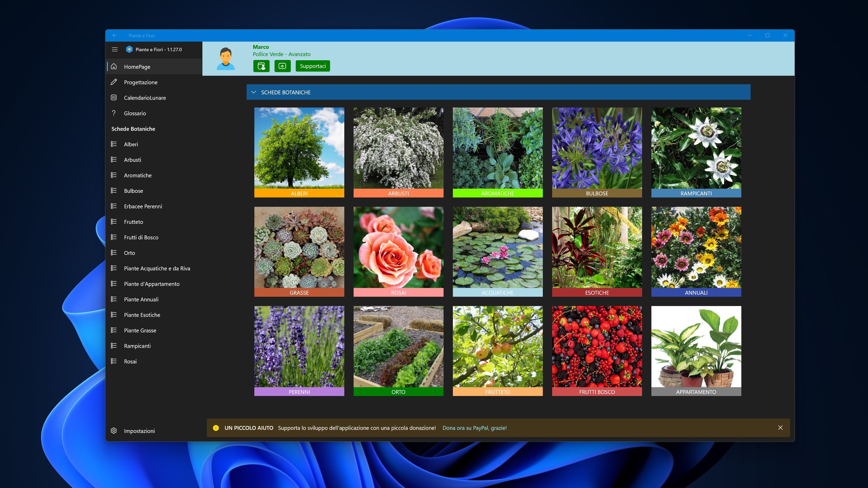
Task: Open the user profile card button
Action: point(261,66)
